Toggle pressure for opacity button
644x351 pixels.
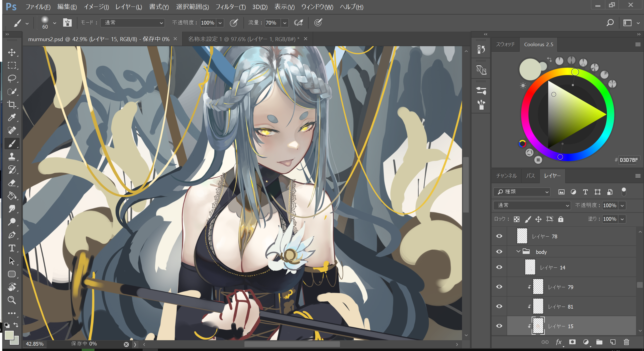pyautogui.click(x=234, y=23)
